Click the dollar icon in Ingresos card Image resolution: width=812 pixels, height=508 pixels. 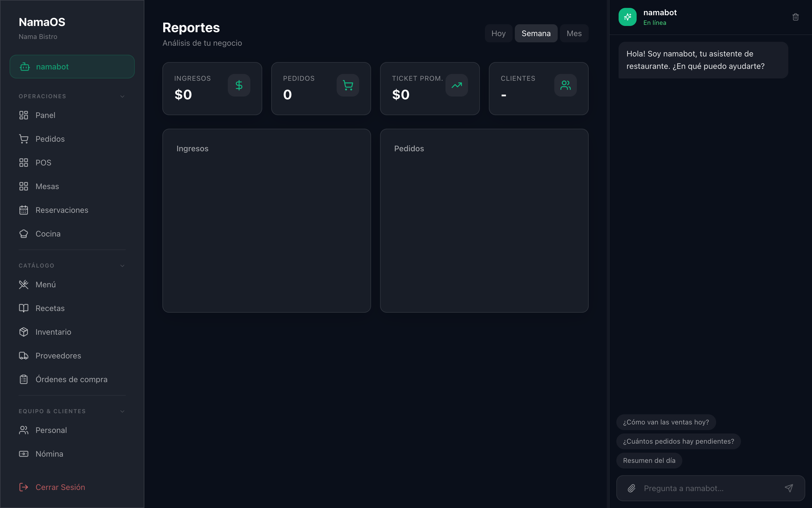(239, 85)
